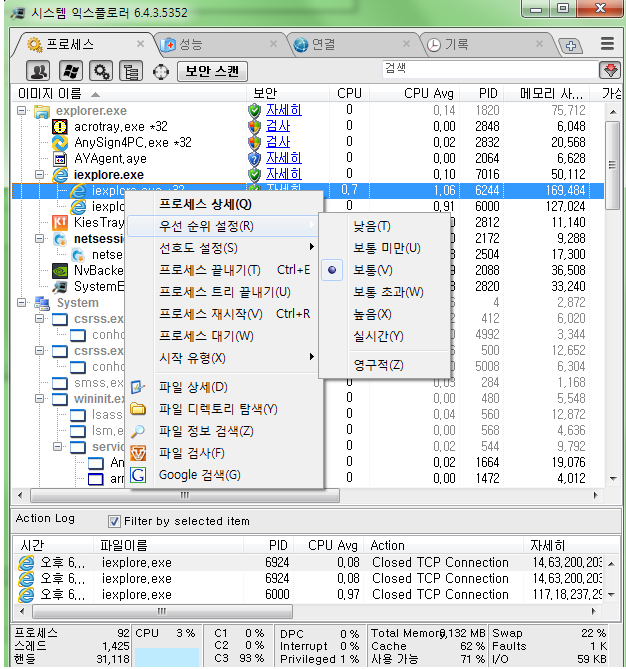Collapse the wininit.exe tree node
Screen dimensions: 626x669
point(39,398)
